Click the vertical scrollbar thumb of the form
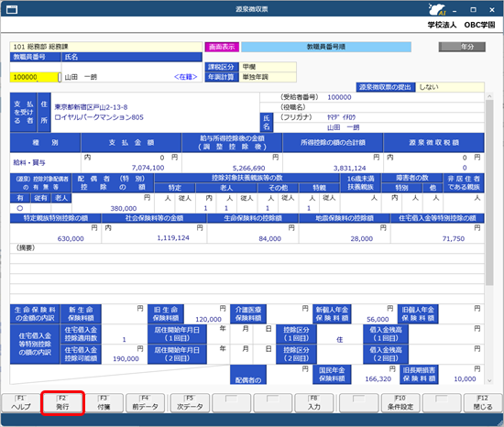504x427 pixels. (x=489, y=192)
